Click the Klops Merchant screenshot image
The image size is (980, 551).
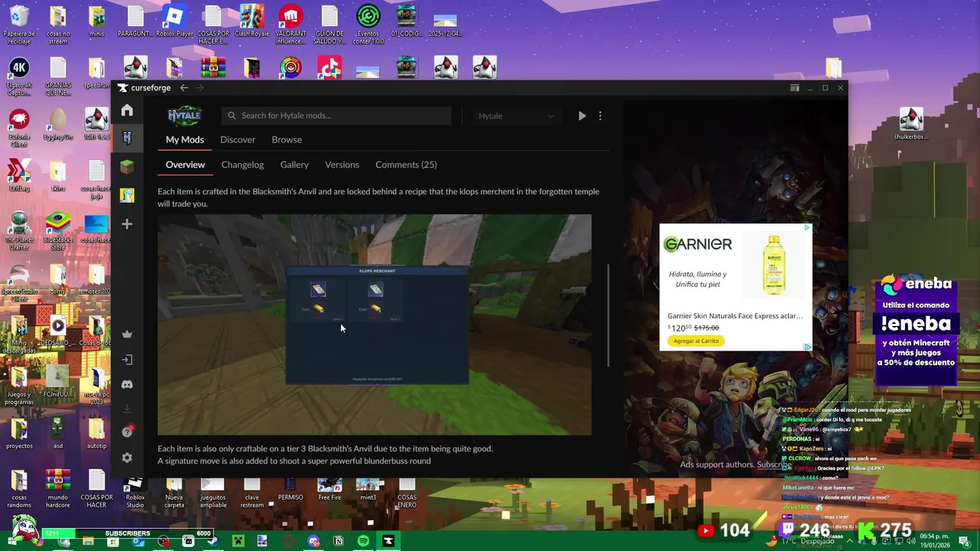[374, 324]
